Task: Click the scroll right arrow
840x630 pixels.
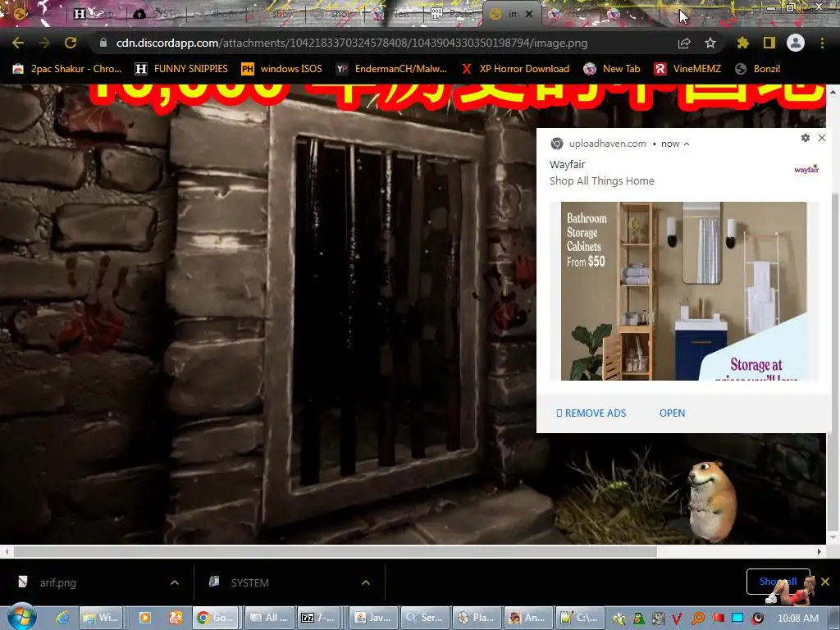Action: coord(819,552)
